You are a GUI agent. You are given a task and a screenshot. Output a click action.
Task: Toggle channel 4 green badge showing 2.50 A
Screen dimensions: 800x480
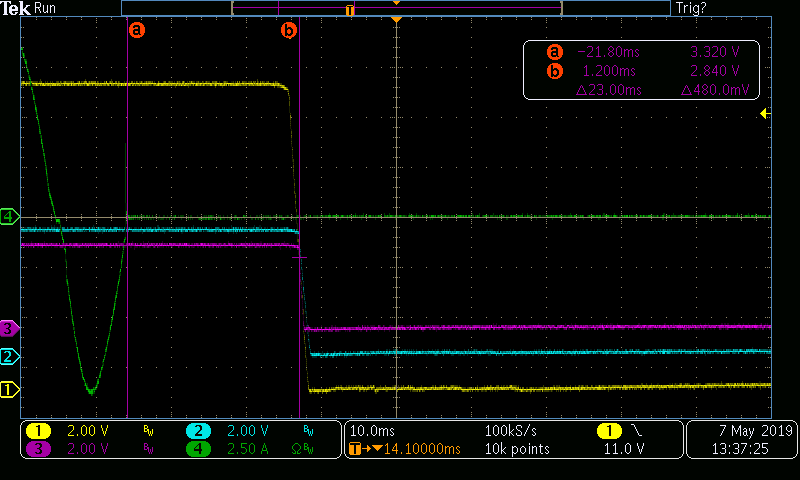click(x=198, y=449)
